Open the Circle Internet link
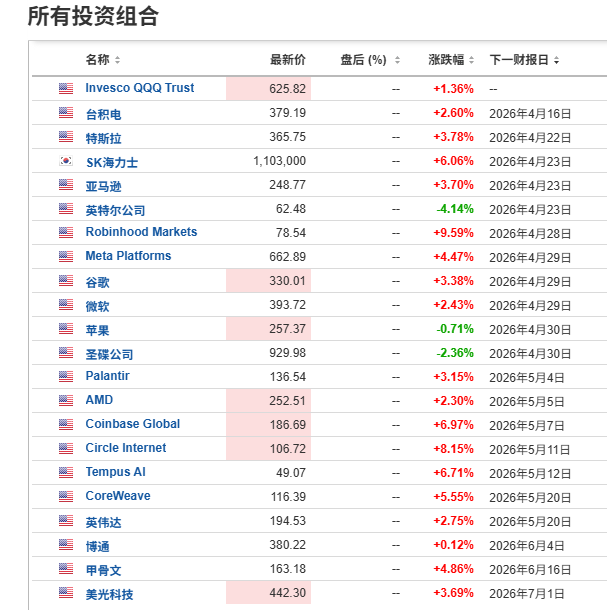The image size is (607, 610). click(126, 448)
